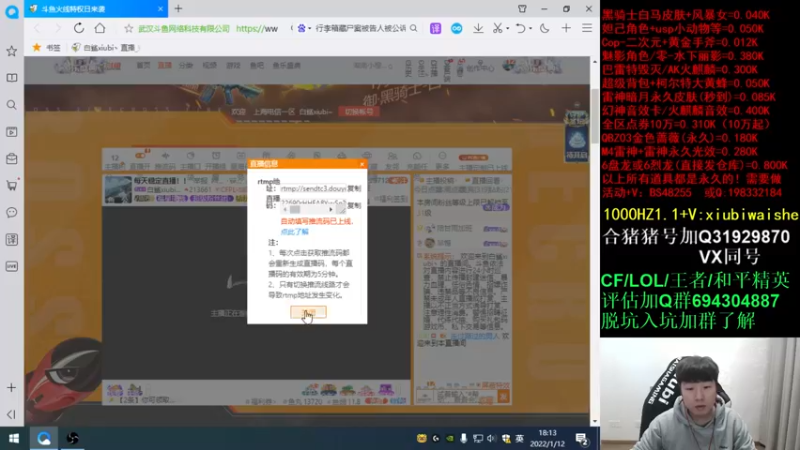Click the confirm button in dialog
The width and height of the screenshot is (800, 450).
coord(308,312)
